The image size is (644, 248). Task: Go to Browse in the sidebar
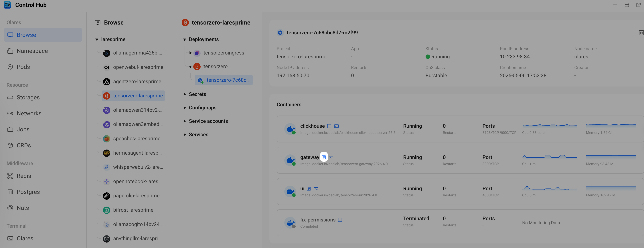tap(43, 35)
